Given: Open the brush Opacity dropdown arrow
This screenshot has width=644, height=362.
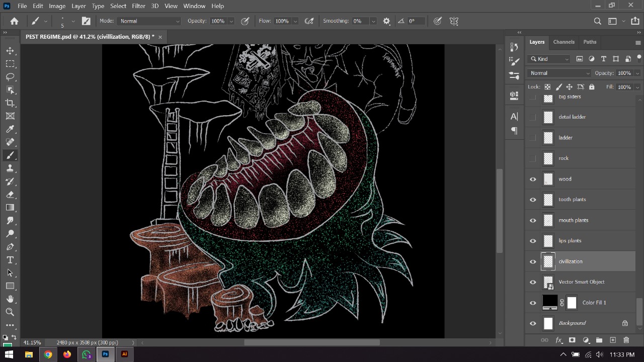Looking at the screenshot, I should pyautogui.click(x=231, y=21).
